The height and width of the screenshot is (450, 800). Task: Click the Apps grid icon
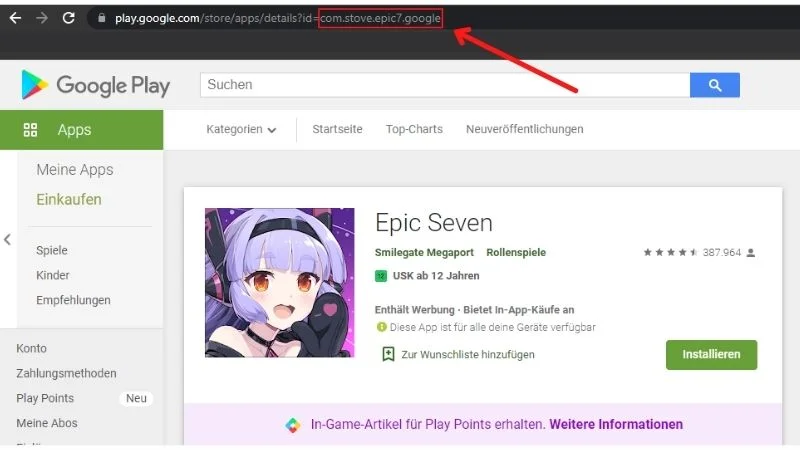[x=30, y=130]
